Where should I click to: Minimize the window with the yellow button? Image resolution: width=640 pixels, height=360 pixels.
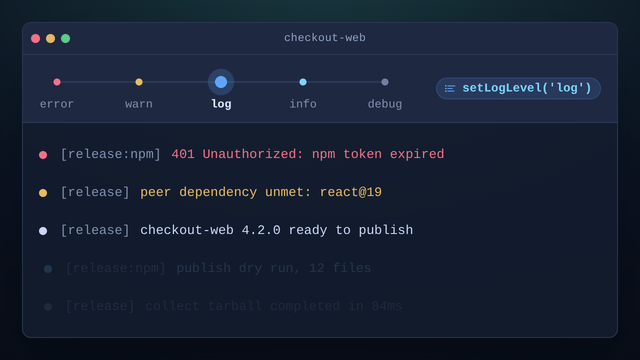(51, 38)
